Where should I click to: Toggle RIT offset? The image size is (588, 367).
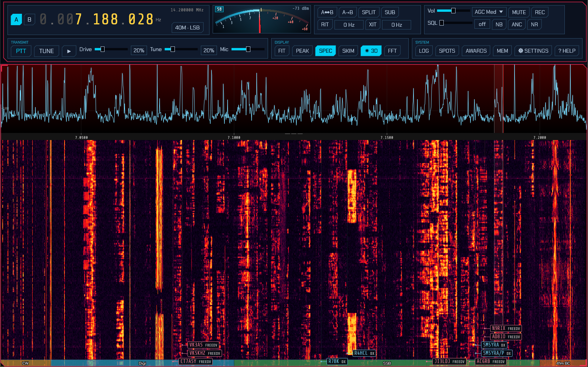pyautogui.click(x=325, y=24)
